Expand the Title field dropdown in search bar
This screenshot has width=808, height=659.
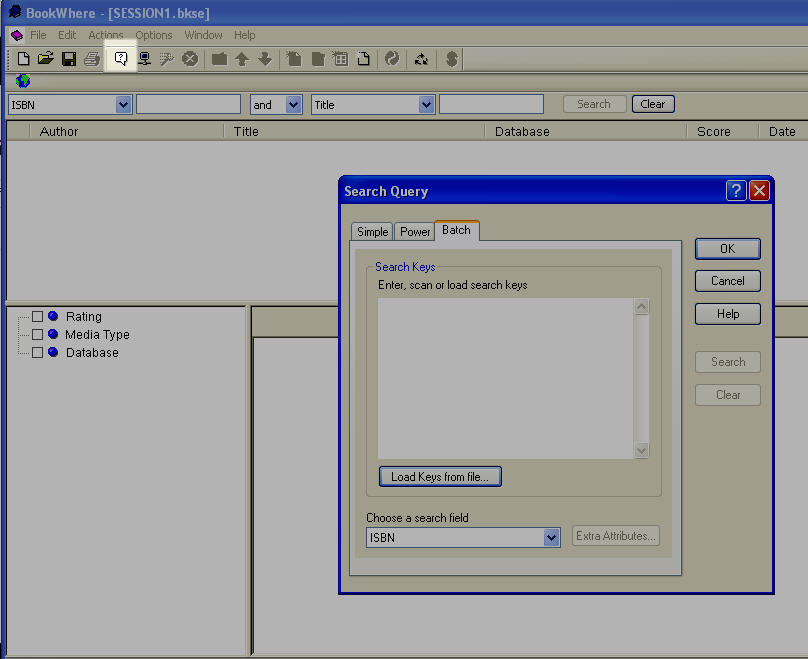pos(426,105)
